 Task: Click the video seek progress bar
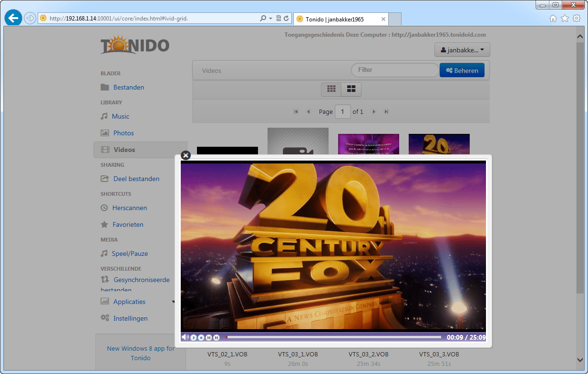334,337
